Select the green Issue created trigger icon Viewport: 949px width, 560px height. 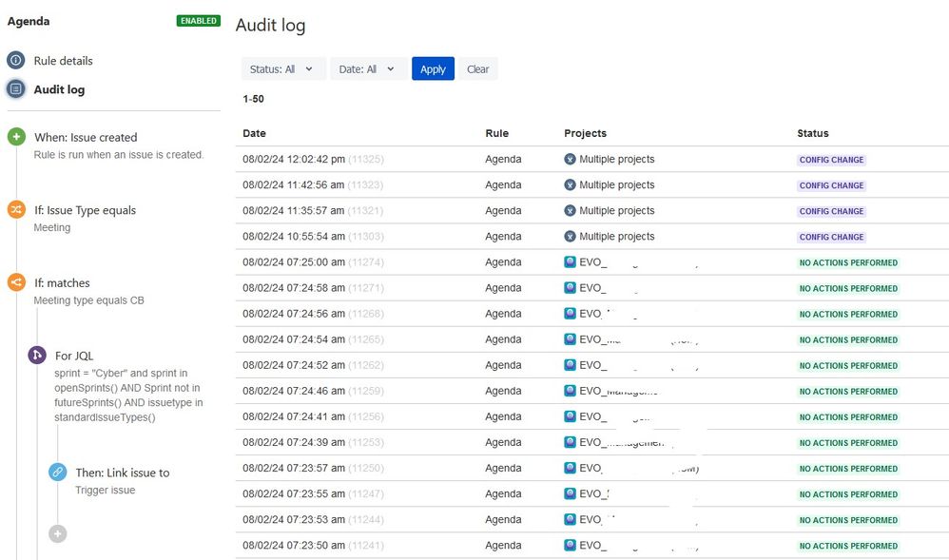click(16, 137)
